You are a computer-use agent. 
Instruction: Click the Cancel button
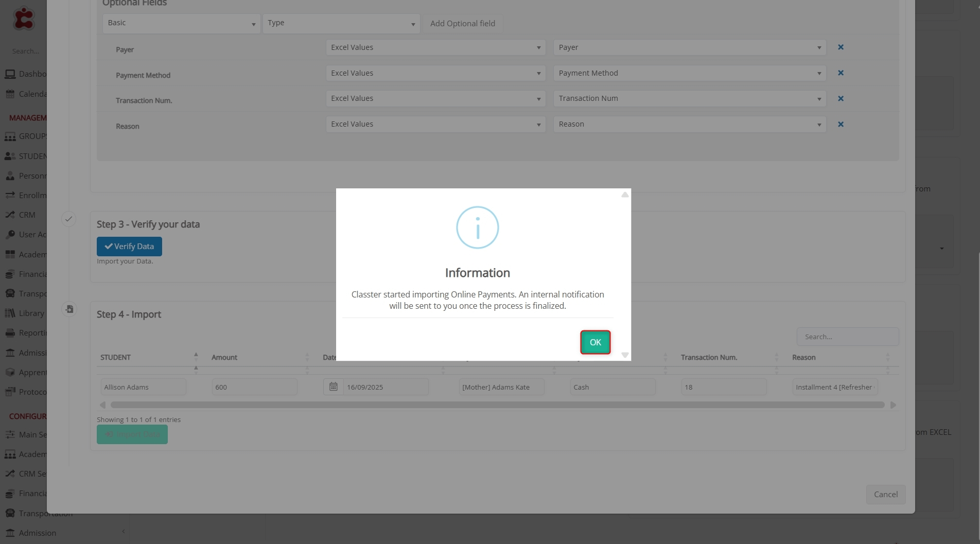(x=885, y=495)
